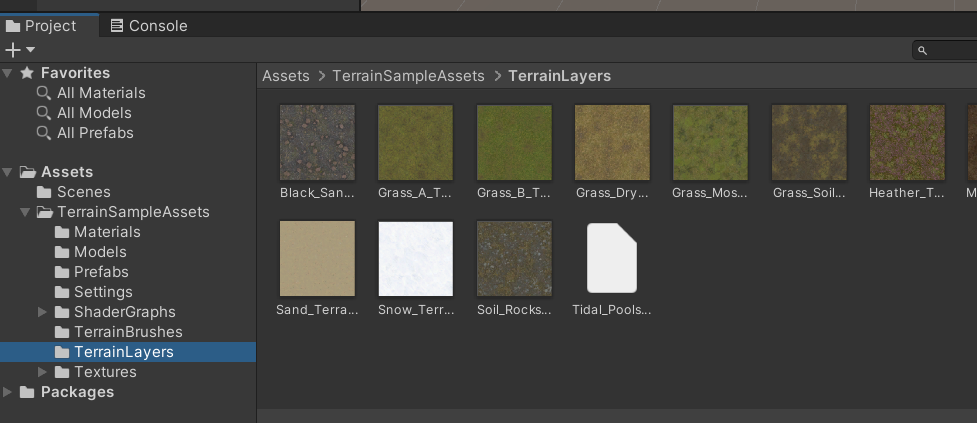Click the magnifier icon beside All Models
Screen dimensions: 977x423
tap(44, 113)
